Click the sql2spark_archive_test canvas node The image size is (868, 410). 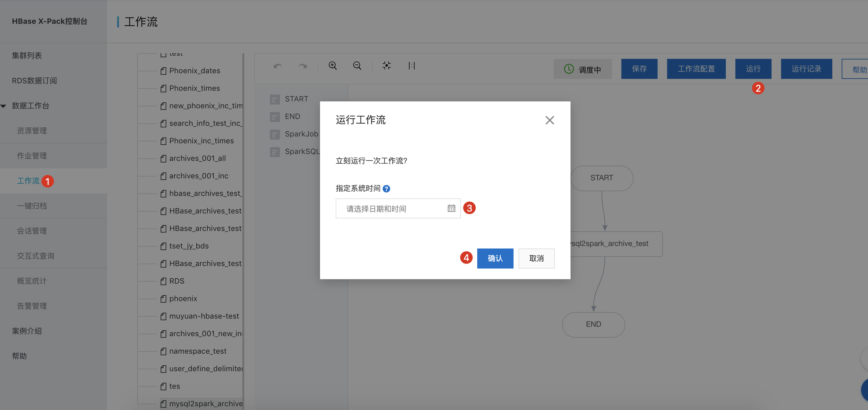[616, 243]
